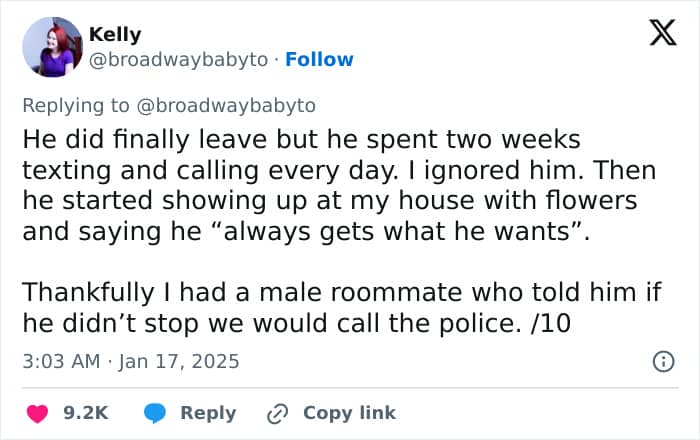Choose the Copy link label
700x440 pixels.
(x=350, y=413)
